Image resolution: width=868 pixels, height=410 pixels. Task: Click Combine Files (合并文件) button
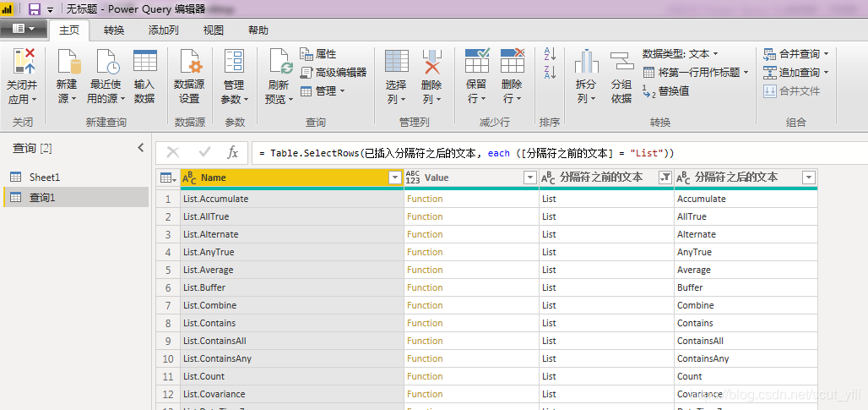pos(792,90)
